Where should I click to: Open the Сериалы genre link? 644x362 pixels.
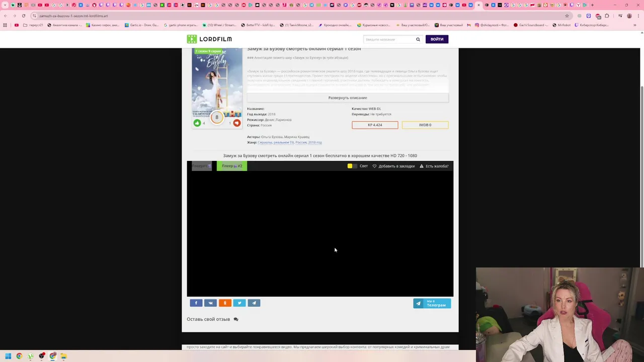(265, 142)
